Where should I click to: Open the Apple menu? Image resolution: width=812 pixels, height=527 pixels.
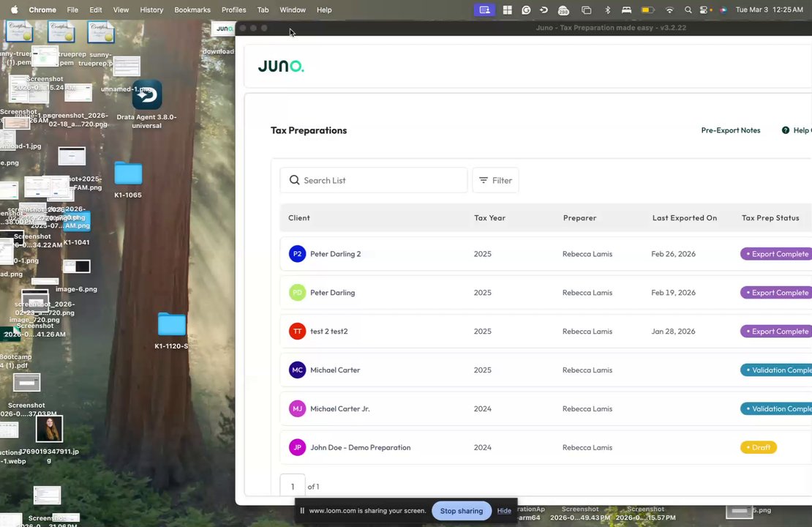(x=14, y=10)
